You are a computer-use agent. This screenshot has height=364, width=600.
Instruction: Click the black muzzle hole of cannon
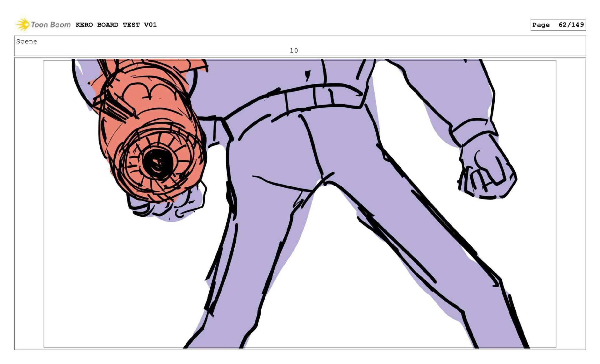click(x=157, y=163)
